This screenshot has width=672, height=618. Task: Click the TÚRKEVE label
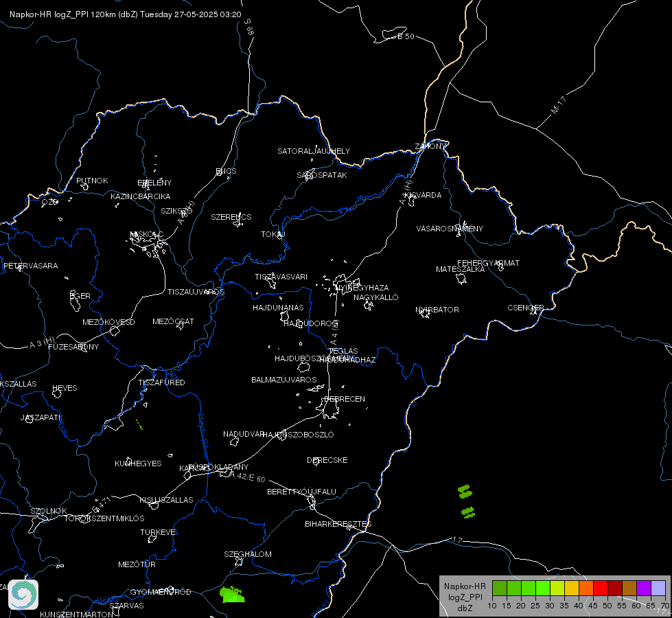(x=158, y=531)
